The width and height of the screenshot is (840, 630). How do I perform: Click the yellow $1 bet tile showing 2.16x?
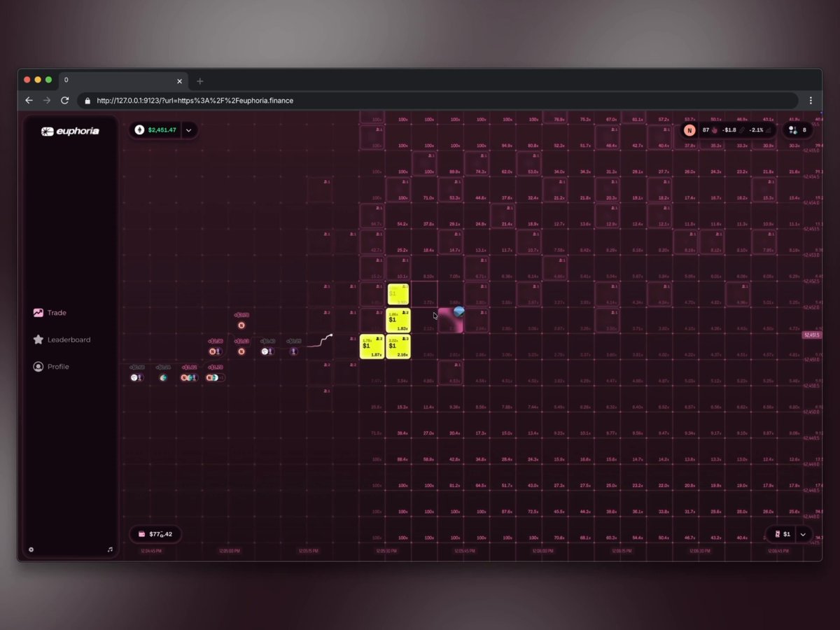coord(398,346)
